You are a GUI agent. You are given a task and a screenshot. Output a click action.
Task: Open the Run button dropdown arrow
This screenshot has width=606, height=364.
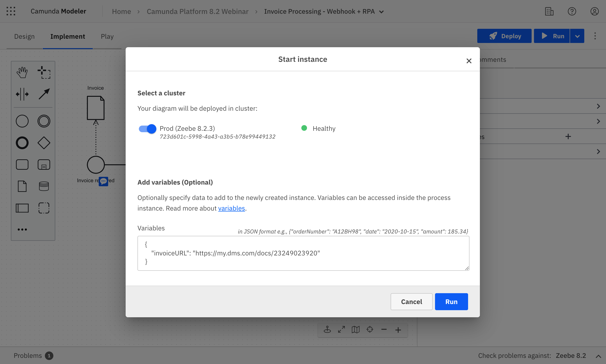577,36
